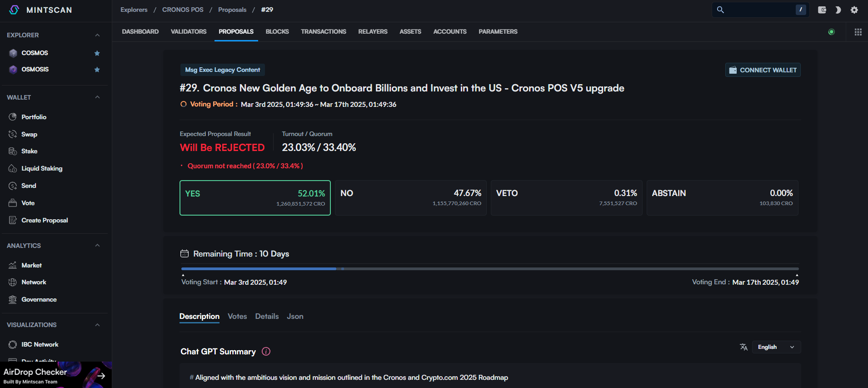Open the Blocks tab
This screenshot has width=868, height=388.
[x=277, y=32]
